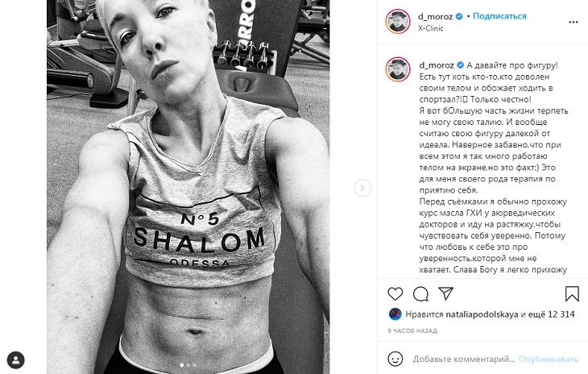Open the three-dots more options menu

[573, 22]
